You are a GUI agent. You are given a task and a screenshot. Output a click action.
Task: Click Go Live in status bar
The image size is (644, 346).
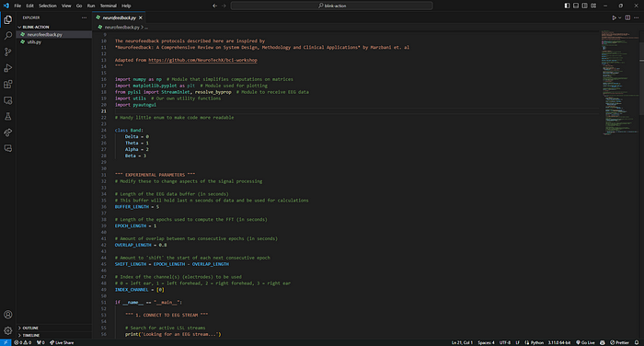click(x=585, y=342)
